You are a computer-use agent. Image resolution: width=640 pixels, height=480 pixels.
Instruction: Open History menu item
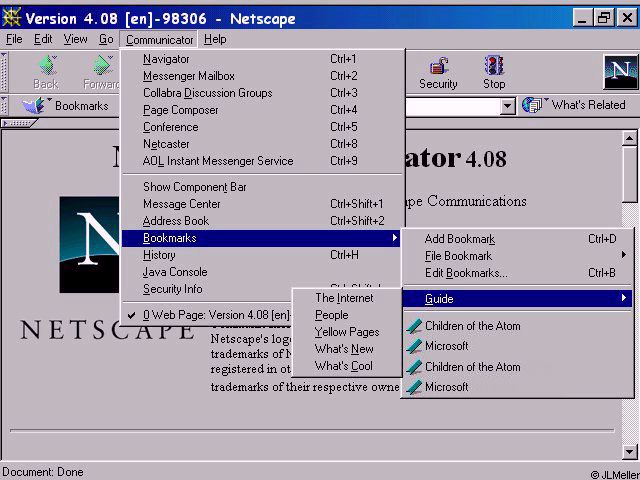pyautogui.click(x=260, y=255)
